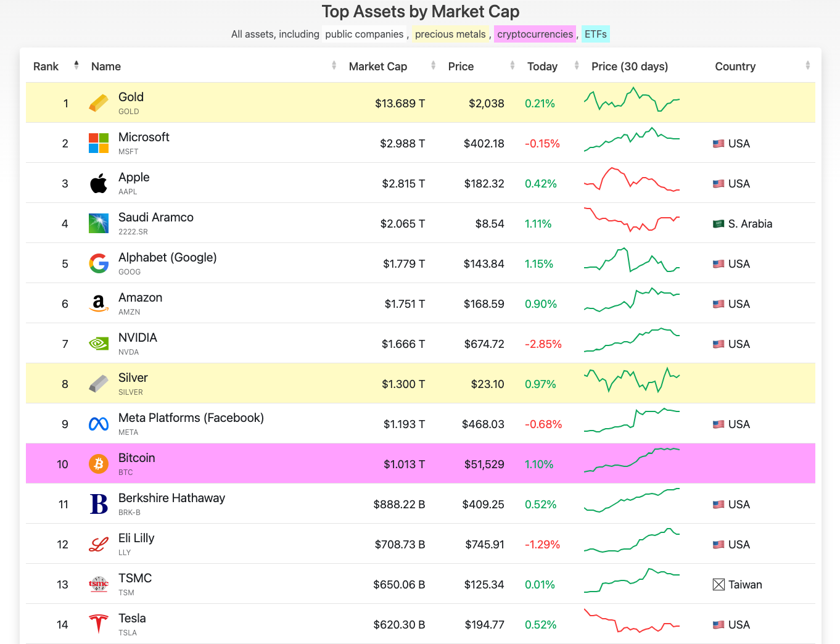The height and width of the screenshot is (644, 840).
Task: Click the Bitcoin coin icon
Action: 99,464
